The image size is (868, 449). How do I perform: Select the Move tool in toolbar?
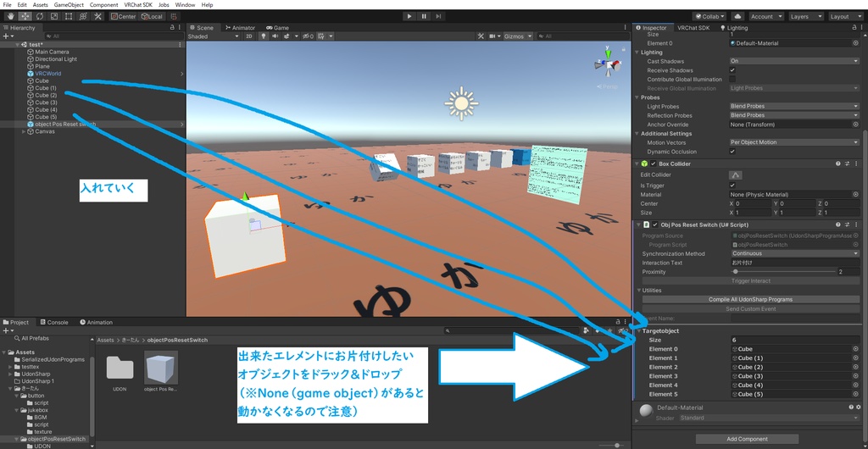tap(25, 16)
